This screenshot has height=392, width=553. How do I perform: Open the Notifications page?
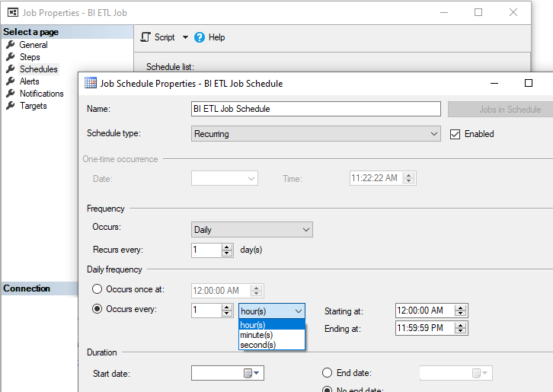point(42,94)
